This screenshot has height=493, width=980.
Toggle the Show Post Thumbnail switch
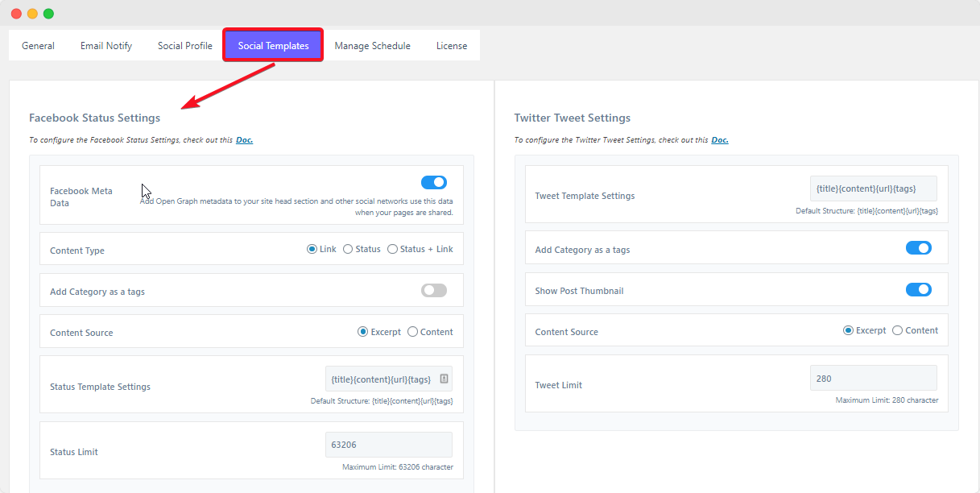tap(919, 289)
